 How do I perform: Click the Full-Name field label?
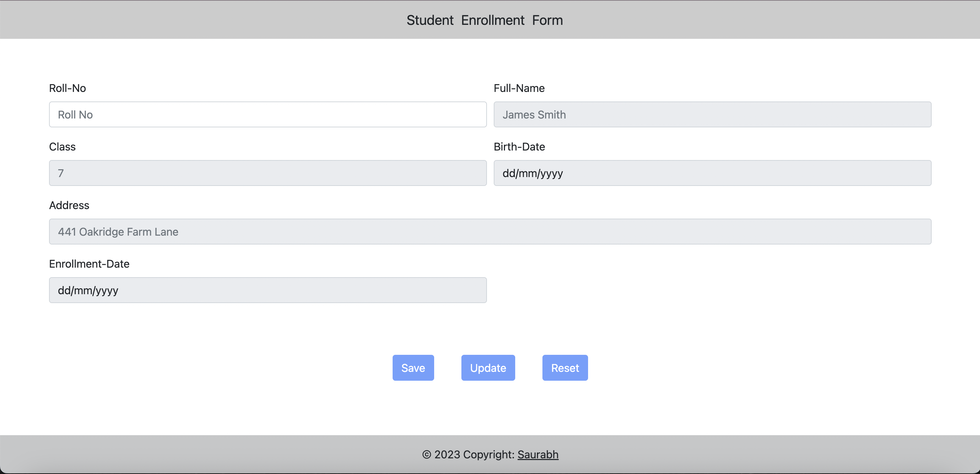tap(519, 88)
